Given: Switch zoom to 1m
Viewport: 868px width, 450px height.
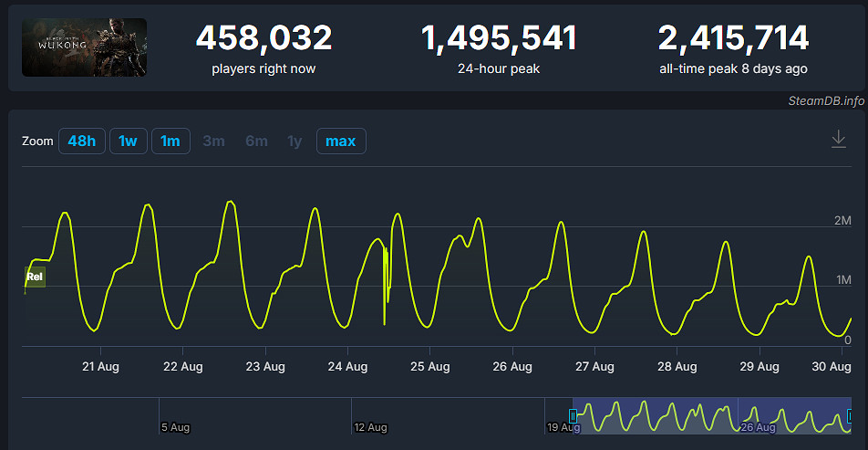Looking at the screenshot, I should [170, 141].
